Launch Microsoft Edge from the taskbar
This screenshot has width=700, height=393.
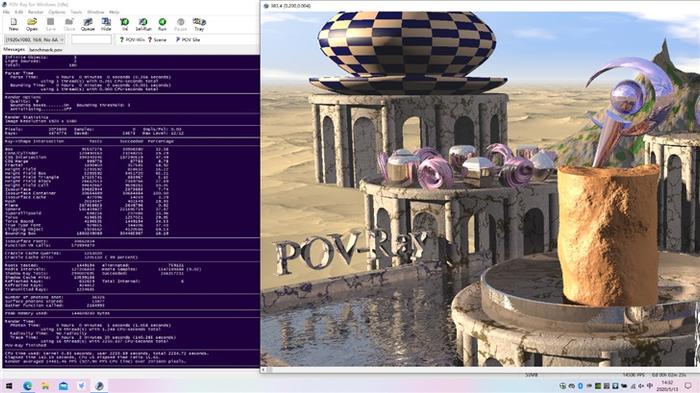tap(27, 385)
